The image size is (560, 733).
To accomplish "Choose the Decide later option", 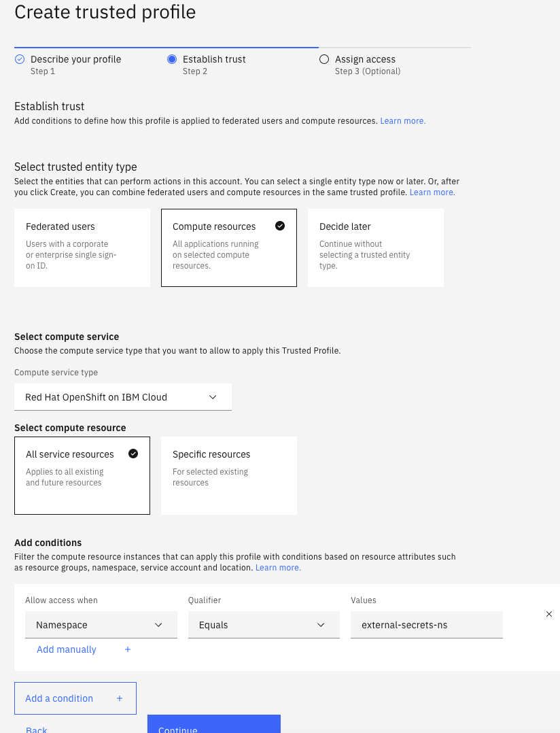I will click(x=375, y=248).
